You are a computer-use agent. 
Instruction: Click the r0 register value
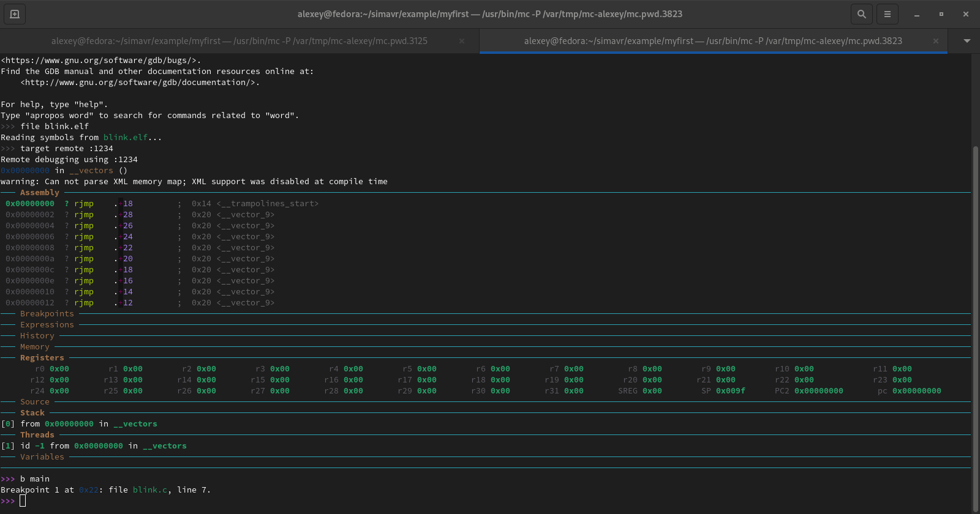point(59,369)
